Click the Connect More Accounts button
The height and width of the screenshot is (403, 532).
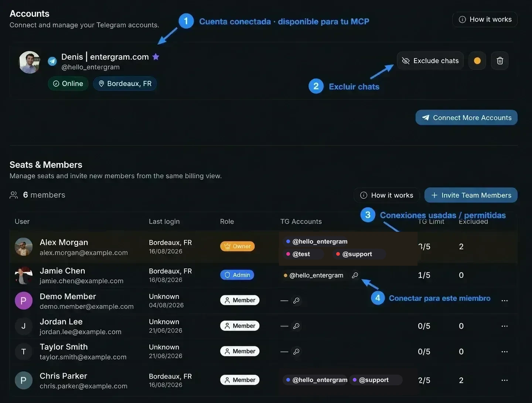click(x=466, y=118)
